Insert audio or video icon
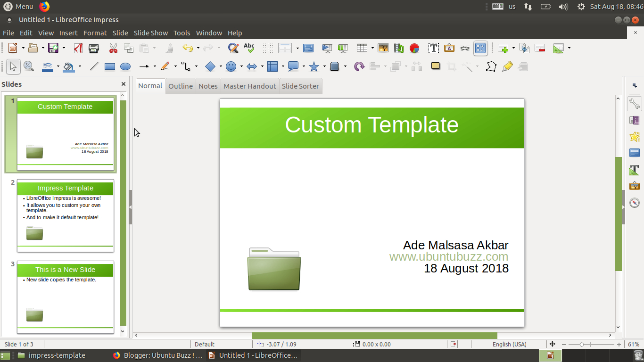 (399, 48)
